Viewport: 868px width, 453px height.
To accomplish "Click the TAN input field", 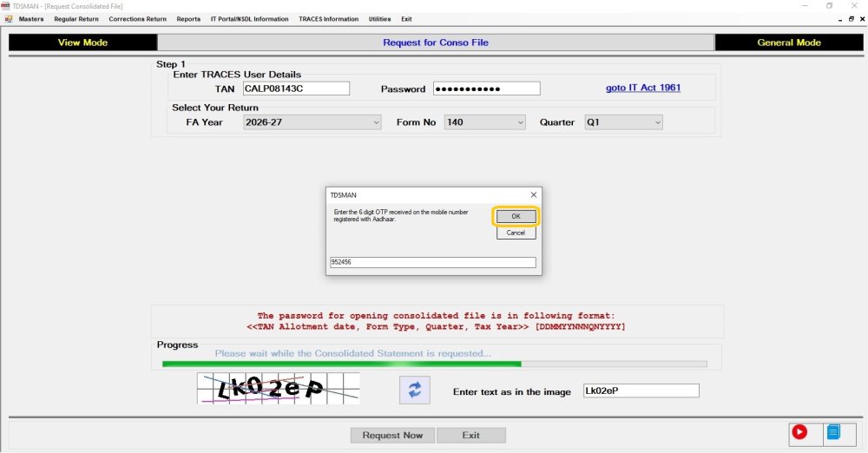I will [296, 89].
